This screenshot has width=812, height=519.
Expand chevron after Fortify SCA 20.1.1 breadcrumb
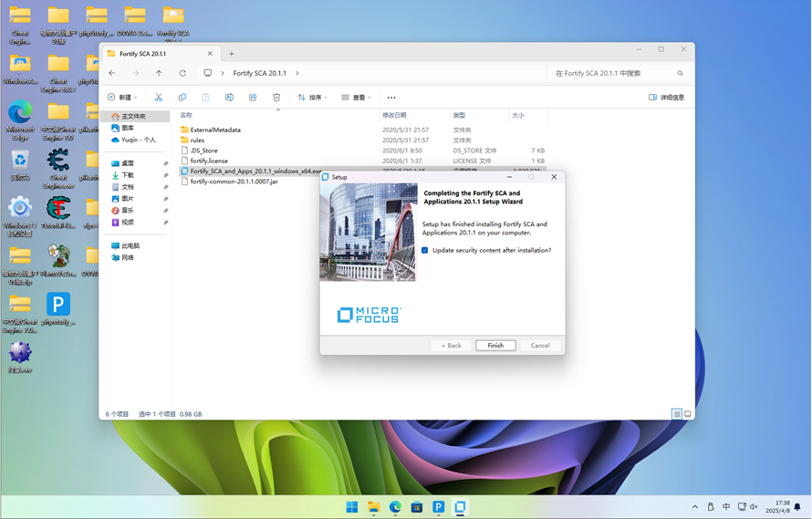297,73
